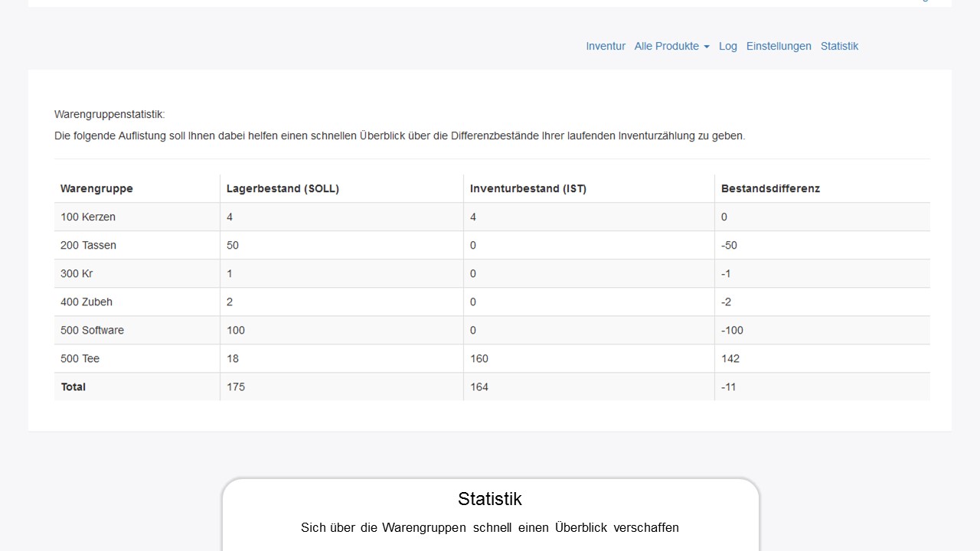Select the 300 Kr row label

(x=77, y=273)
